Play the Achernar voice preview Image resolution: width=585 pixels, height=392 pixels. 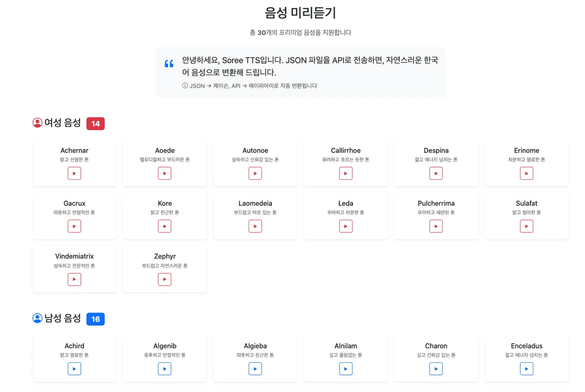coord(74,173)
